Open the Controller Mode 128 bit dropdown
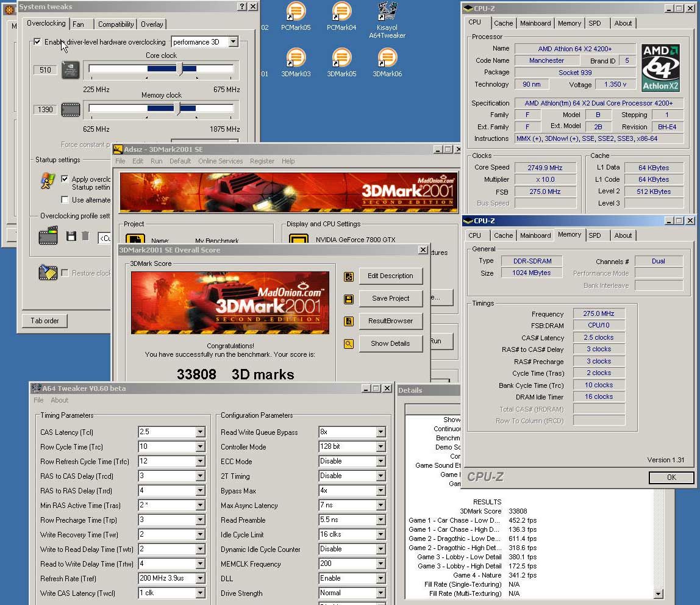 click(x=381, y=446)
